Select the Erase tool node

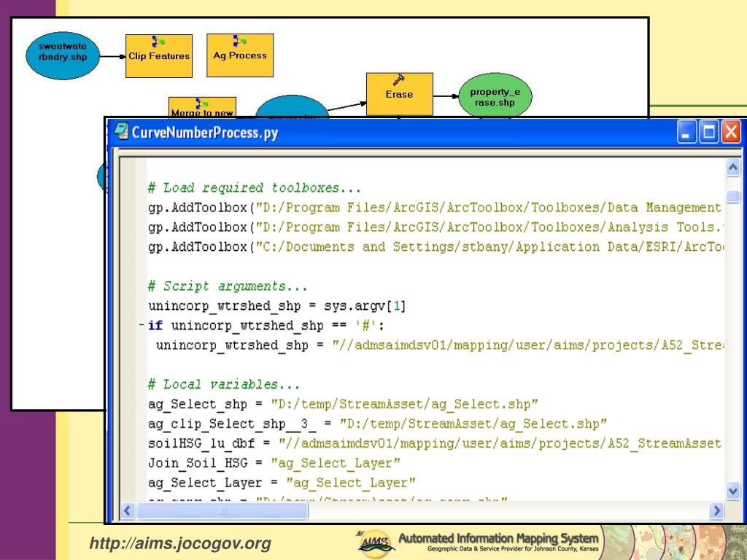pos(399,94)
